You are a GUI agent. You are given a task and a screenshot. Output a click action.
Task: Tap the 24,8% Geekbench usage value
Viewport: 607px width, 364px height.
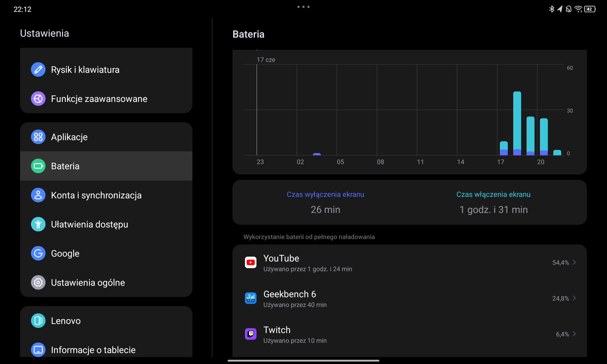[x=561, y=298]
